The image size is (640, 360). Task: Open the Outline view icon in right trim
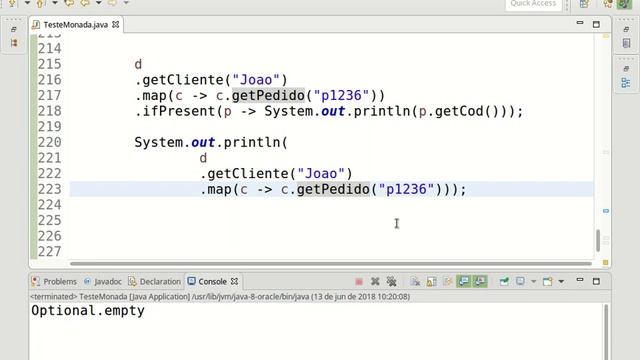[626, 83]
